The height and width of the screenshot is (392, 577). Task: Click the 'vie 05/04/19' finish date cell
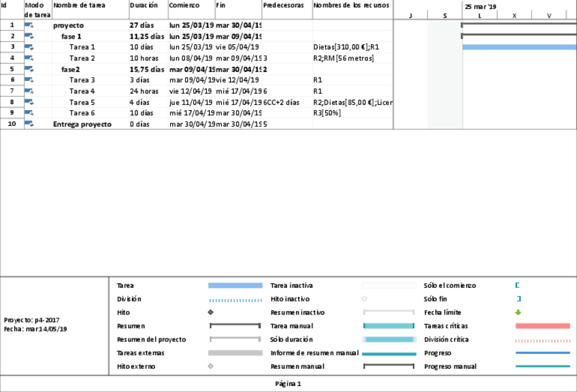[x=237, y=47]
